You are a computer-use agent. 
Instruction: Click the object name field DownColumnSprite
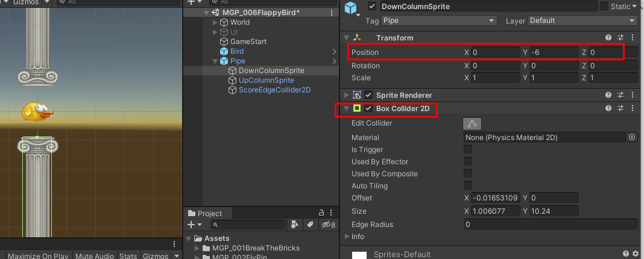(489, 6)
